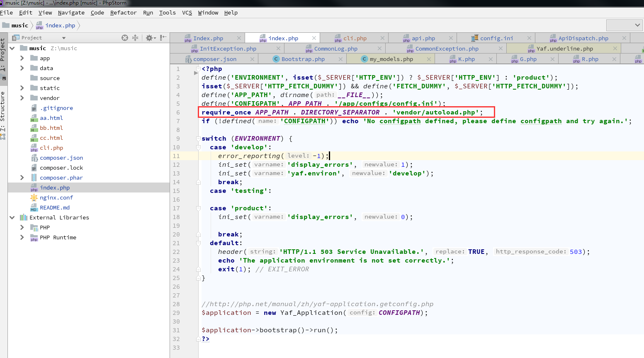
Task: Click the music breadcrumb in navigation bar
Action: pos(19,25)
